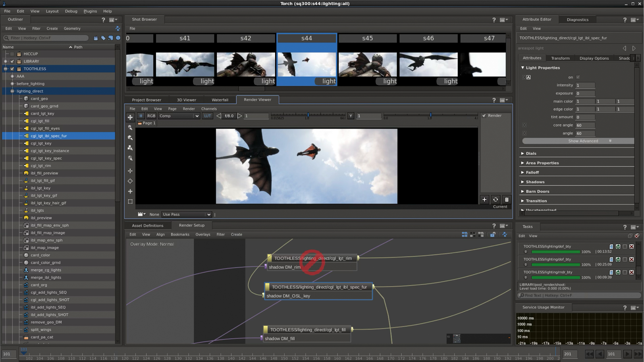
Task: Toggle checkbox on rndr_bty task row
Action: click(625, 272)
